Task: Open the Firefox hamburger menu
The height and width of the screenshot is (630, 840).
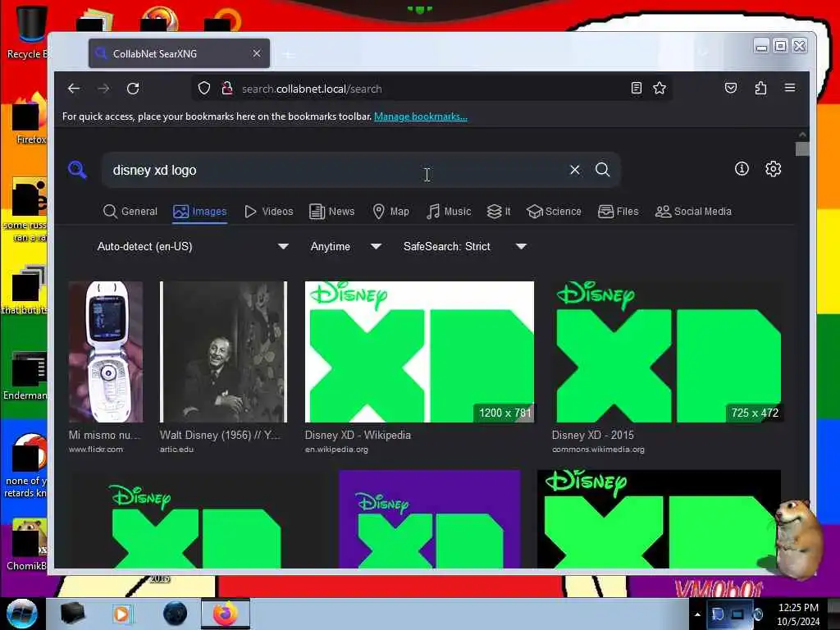Action: [790, 88]
